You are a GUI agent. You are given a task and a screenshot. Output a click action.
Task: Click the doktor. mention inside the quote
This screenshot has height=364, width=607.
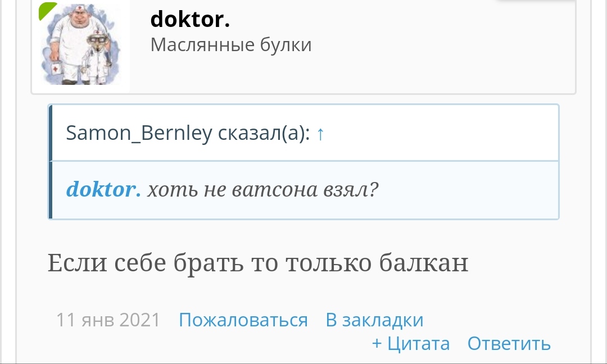click(103, 190)
